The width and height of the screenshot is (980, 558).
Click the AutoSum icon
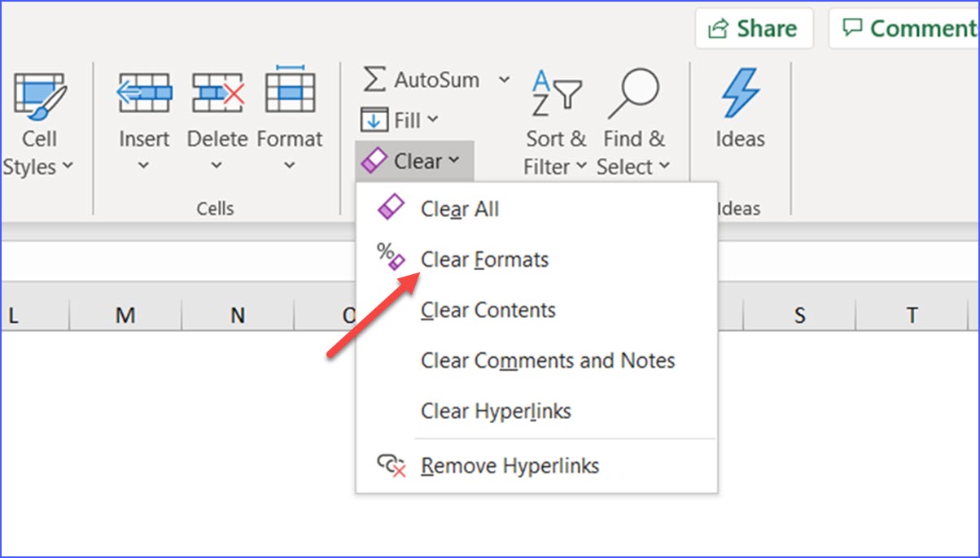point(375,79)
